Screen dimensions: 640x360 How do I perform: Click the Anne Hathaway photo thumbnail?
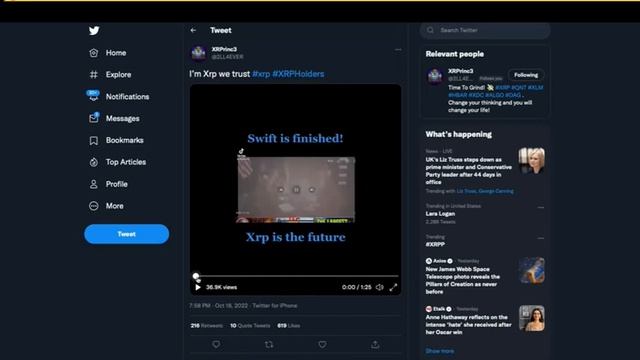coord(531,318)
